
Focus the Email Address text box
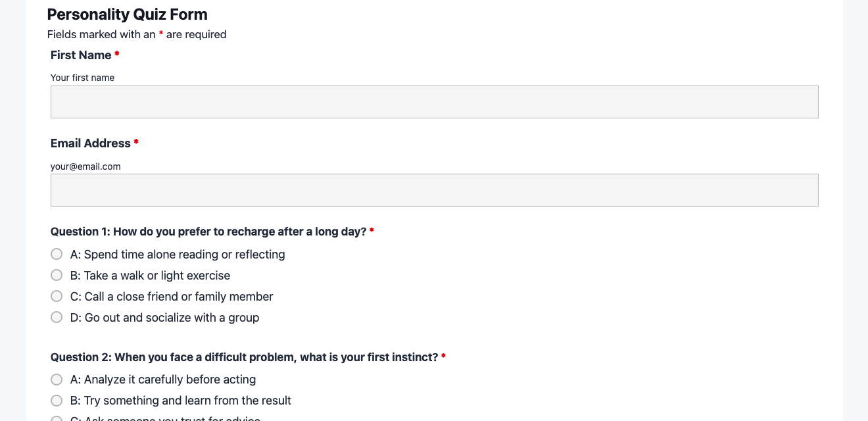434,190
